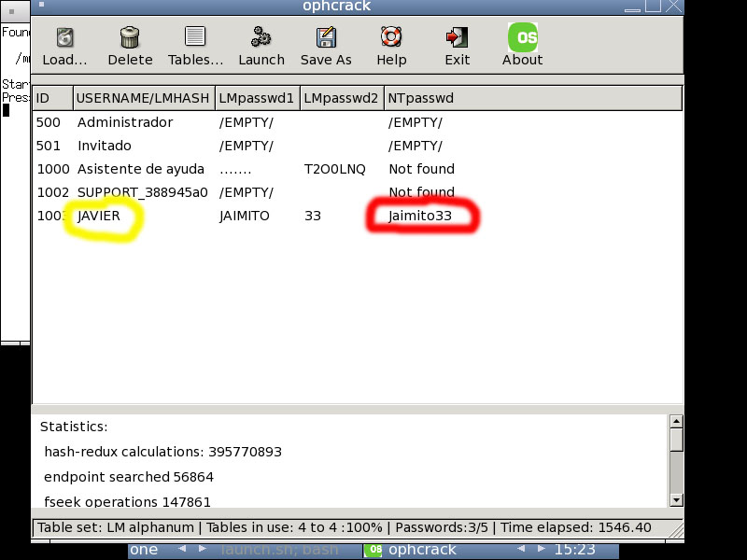The image size is (747, 560).
Task: Click the USERNAME/LMHASH column header
Action: point(143,98)
